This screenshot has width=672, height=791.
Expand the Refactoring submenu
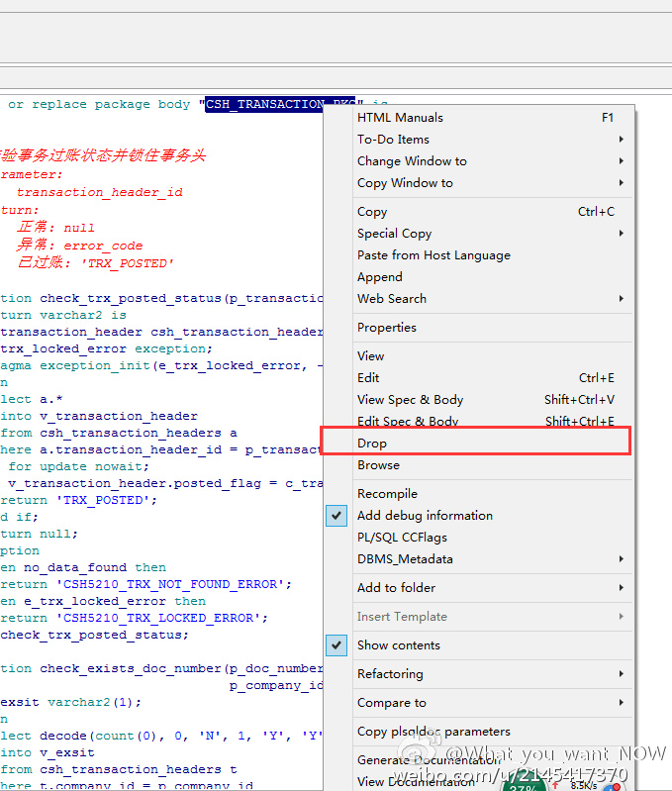[478, 673]
